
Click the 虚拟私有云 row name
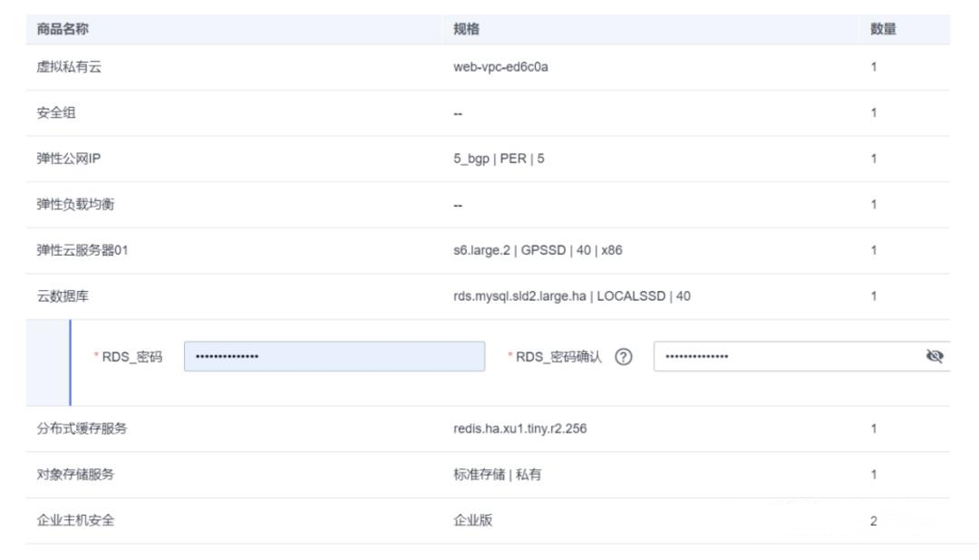[69, 67]
